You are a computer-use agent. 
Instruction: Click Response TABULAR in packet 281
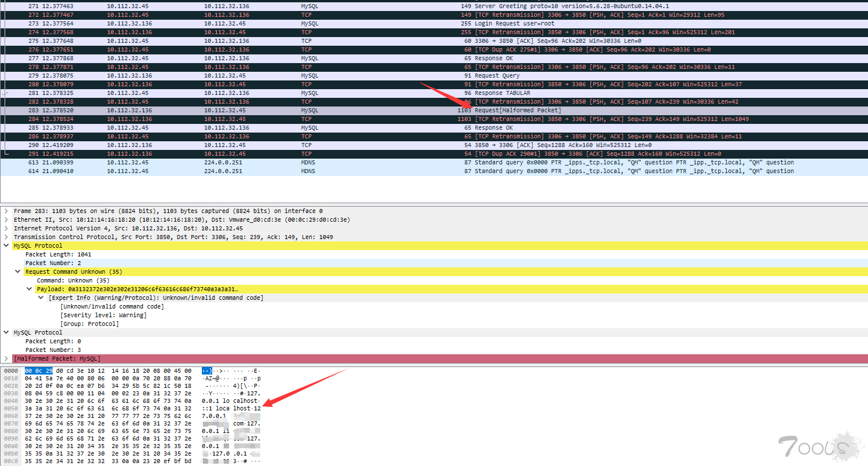(503, 93)
